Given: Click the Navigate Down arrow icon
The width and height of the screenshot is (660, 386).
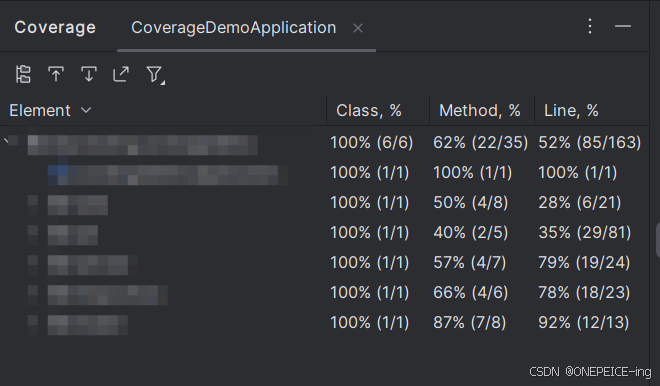Looking at the screenshot, I should click(88, 75).
